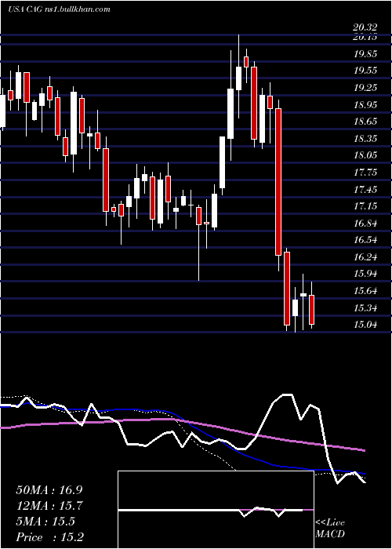Viewport: 392px width, 549px height.
Task: Select the 17.45 price axis label
Action: (x=365, y=190)
